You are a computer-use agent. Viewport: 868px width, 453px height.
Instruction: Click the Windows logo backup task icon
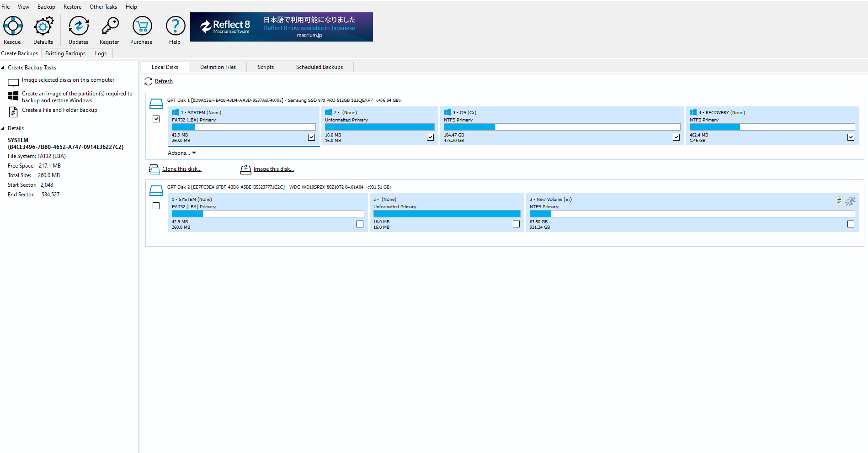point(13,95)
